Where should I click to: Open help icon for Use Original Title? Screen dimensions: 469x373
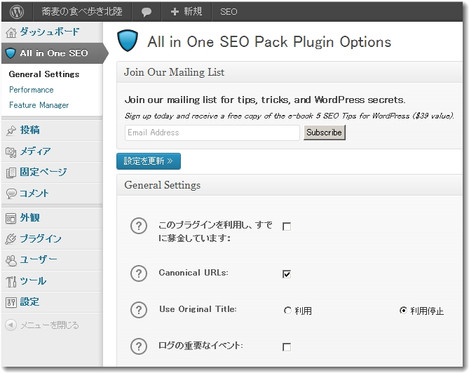[x=139, y=310]
